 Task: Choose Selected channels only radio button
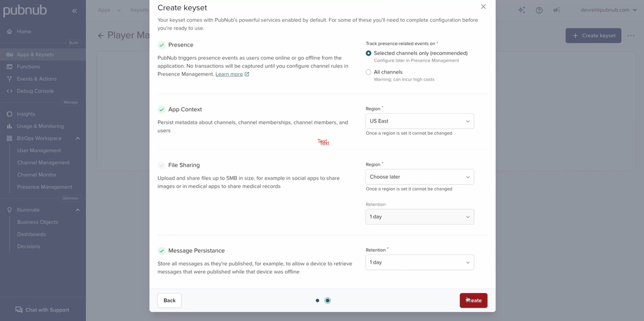[x=368, y=53]
